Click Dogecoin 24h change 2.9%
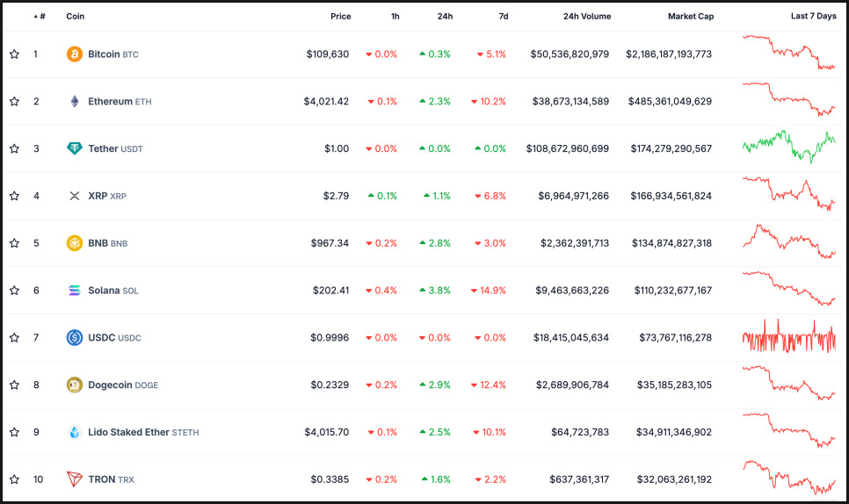Viewport: 849px width, 504px height. coord(435,385)
